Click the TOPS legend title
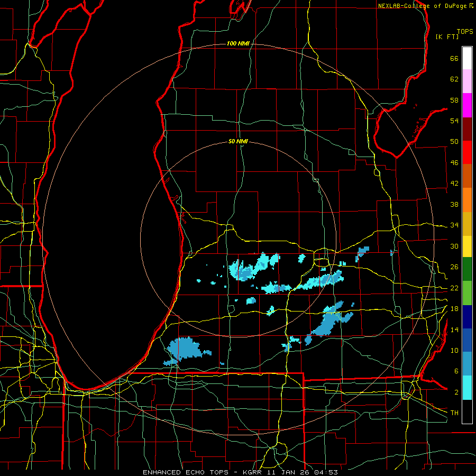476x476 pixels. pos(465,31)
